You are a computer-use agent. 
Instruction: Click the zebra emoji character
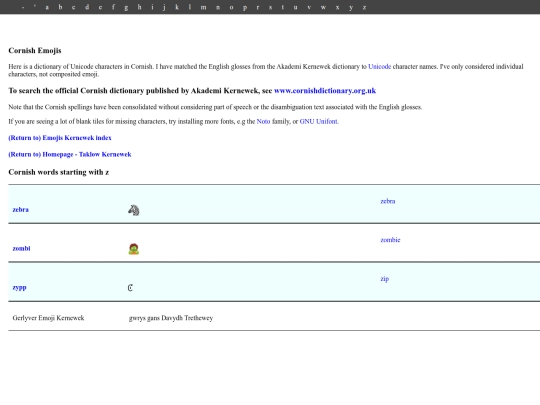pyautogui.click(x=134, y=210)
